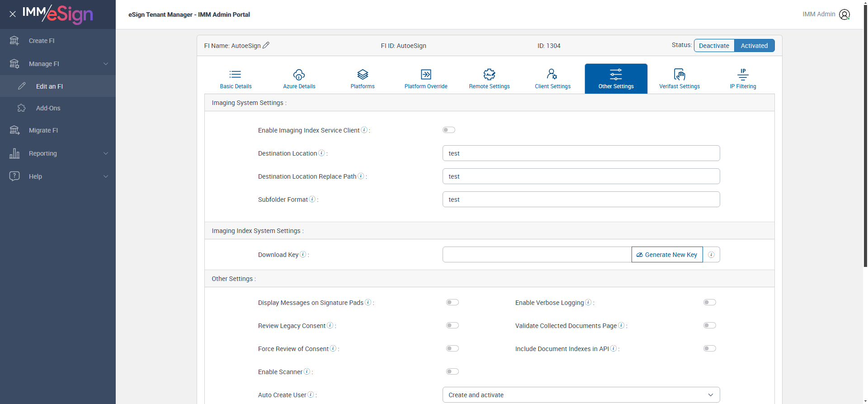Select Migrate FI in the sidebar

tap(43, 130)
